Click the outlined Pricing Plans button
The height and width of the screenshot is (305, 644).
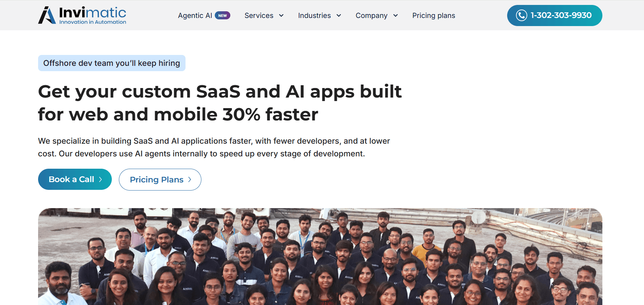(160, 180)
